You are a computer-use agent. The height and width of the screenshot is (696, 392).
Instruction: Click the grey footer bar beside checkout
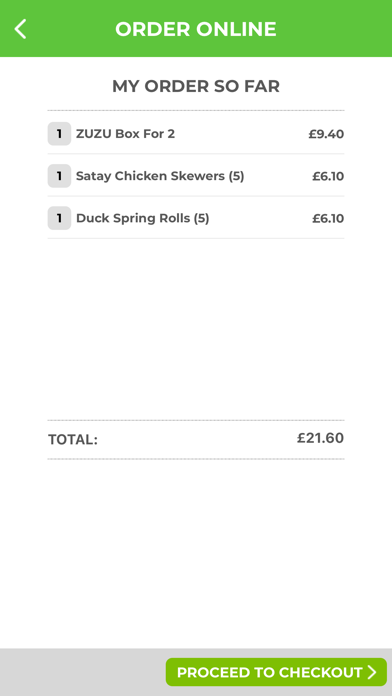point(83,672)
